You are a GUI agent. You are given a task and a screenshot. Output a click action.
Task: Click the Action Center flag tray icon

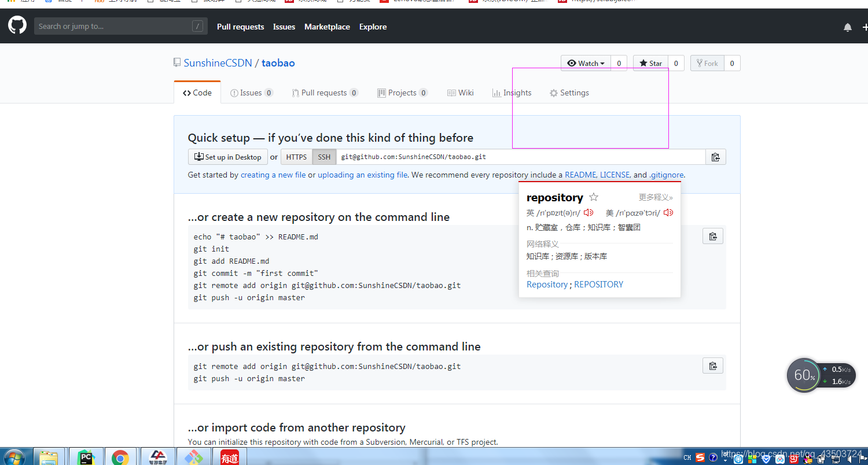pyautogui.click(x=862, y=458)
